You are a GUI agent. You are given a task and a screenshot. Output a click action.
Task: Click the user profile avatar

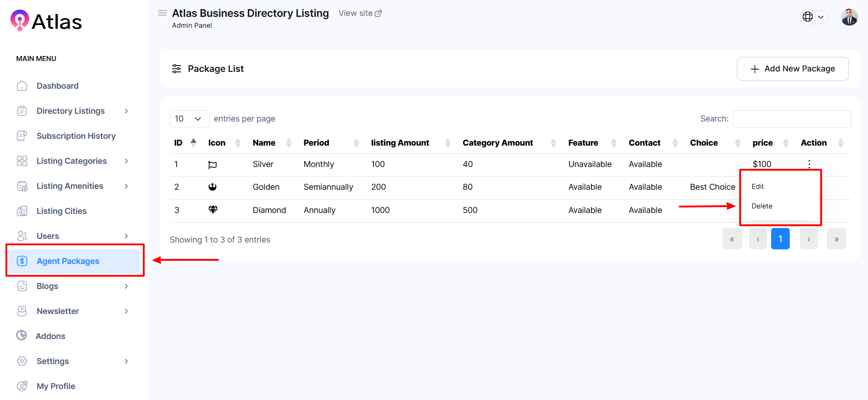(x=849, y=17)
